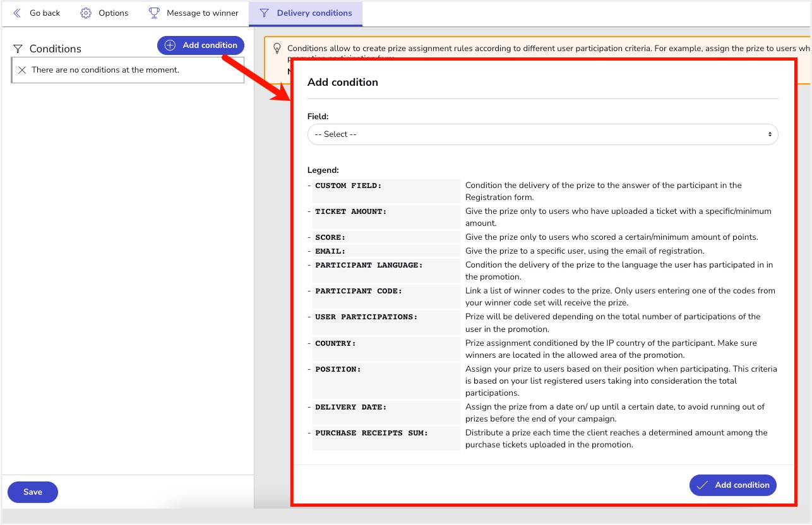This screenshot has height=525, width=812.
Task: Click the Conditions panel heading
Action: pyautogui.click(x=56, y=49)
